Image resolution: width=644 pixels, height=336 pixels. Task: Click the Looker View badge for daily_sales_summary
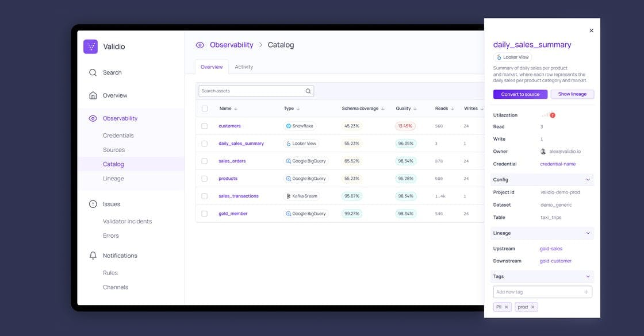301,143
